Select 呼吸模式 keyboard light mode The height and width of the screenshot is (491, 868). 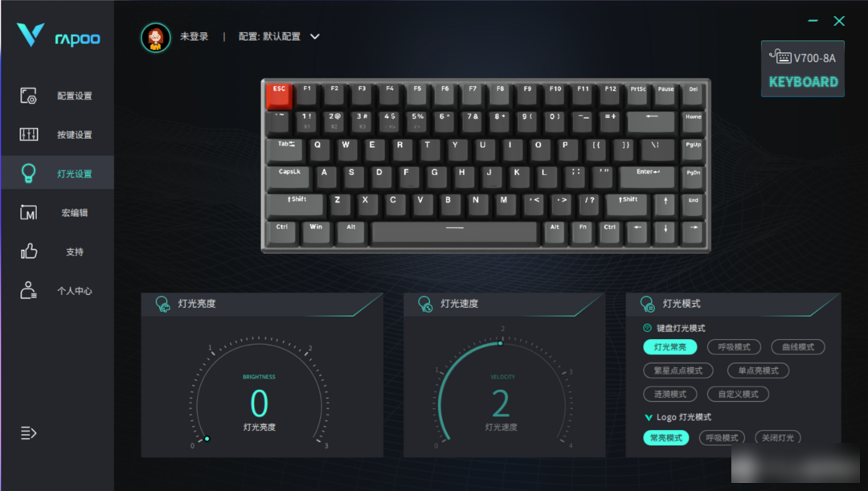tap(734, 347)
